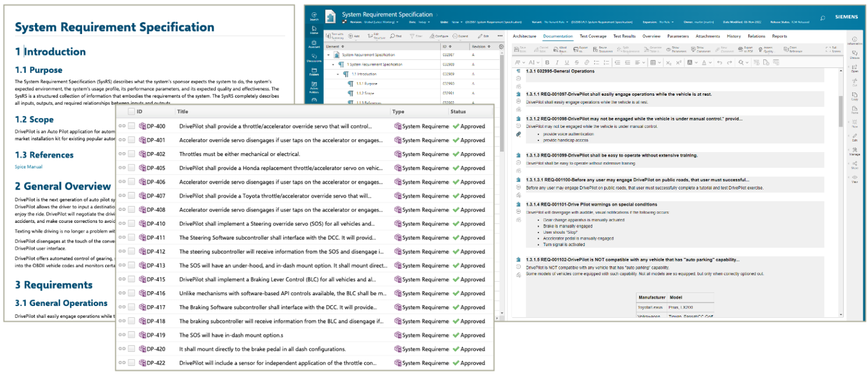
Task: Check the checkbox for requirement DP-422
Action: (x=131, y=363)
